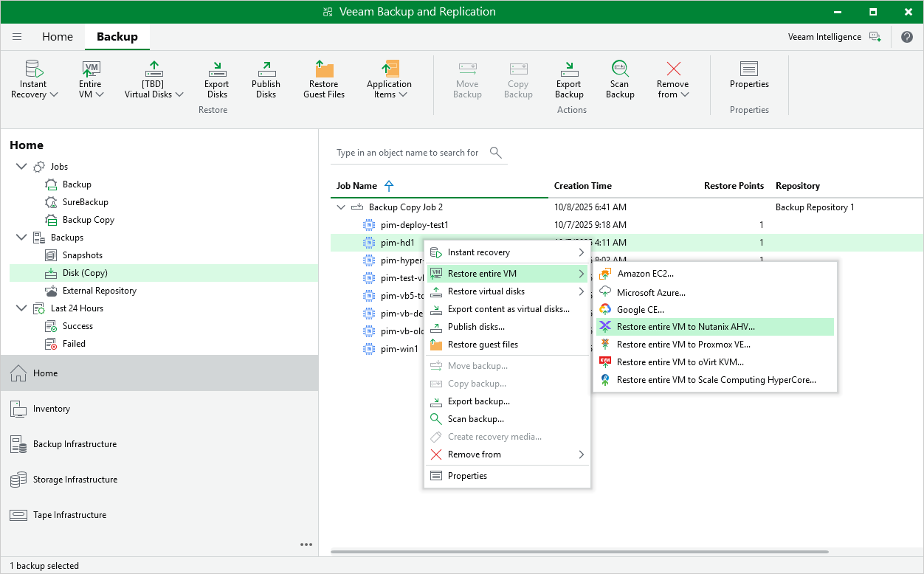Select the pim-deploy-test1 row
924x574 pixels.
point(627,225)
